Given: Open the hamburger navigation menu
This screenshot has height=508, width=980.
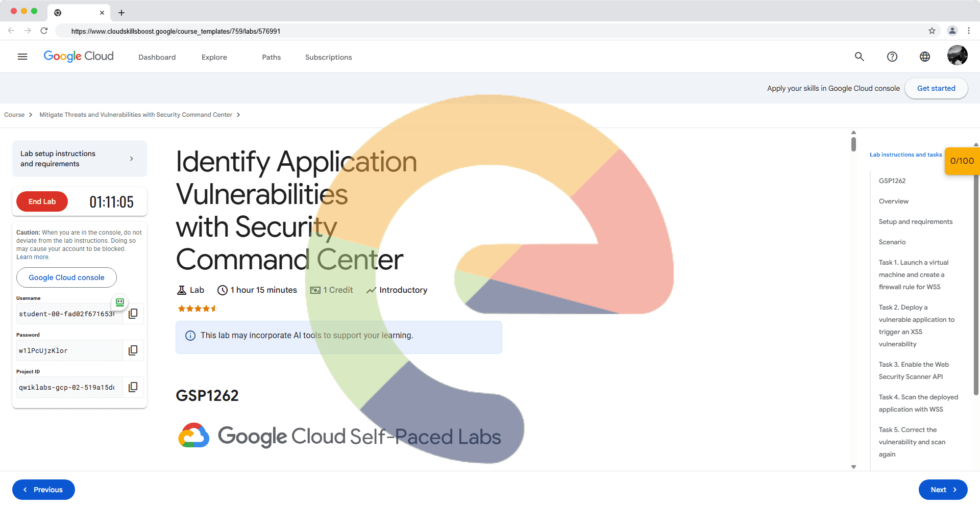Looking at the screenshot, I should click(x=22, y=57).
